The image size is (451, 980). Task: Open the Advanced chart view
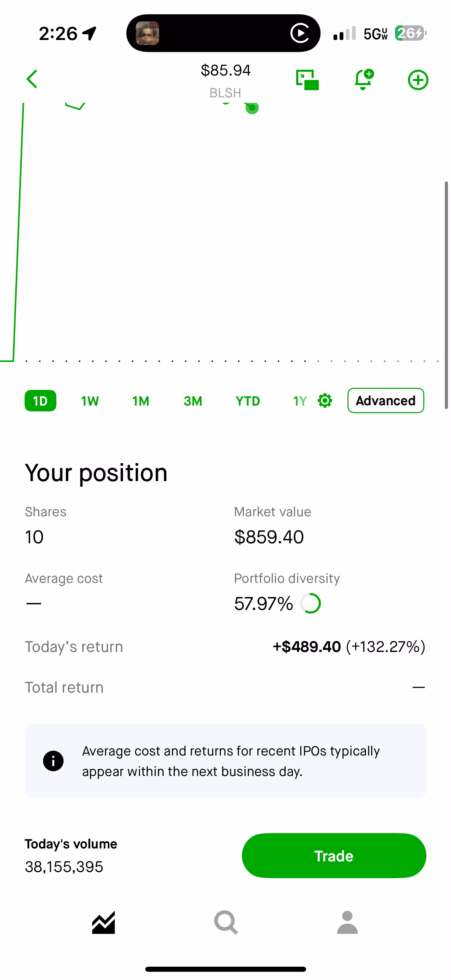coord(386,400)
